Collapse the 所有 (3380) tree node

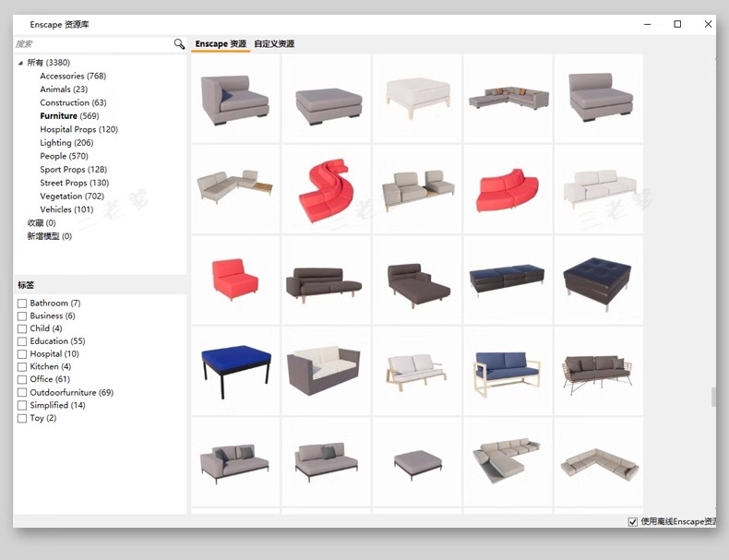tap(20, 63)
